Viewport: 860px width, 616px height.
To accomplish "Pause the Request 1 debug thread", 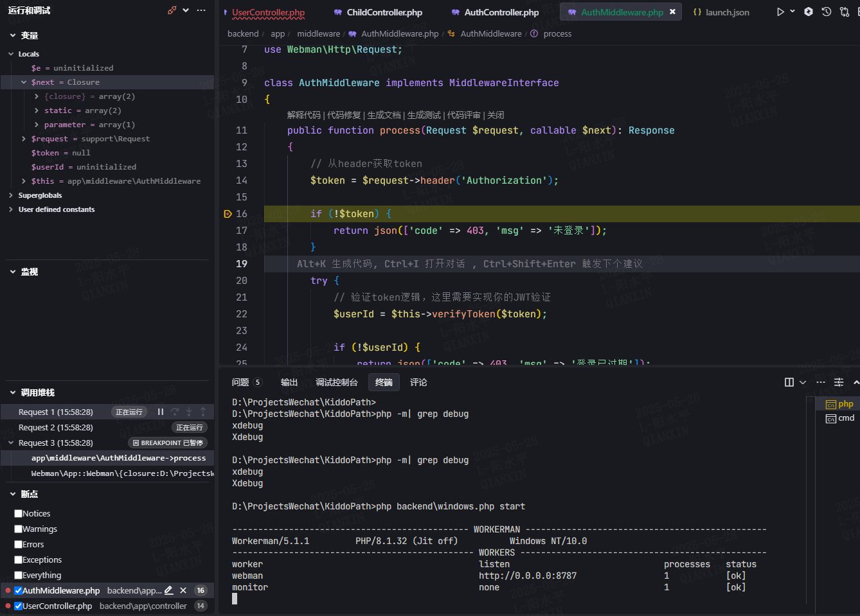I will point(161,412).
